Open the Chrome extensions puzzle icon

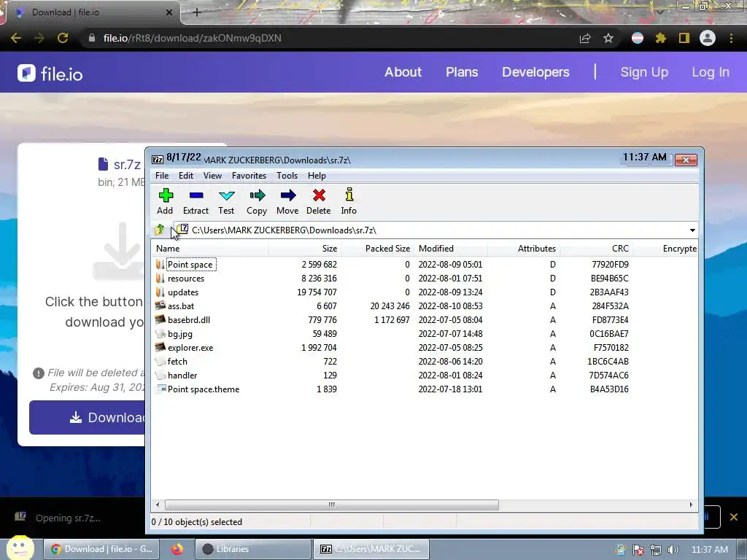(x=661, y=38)
